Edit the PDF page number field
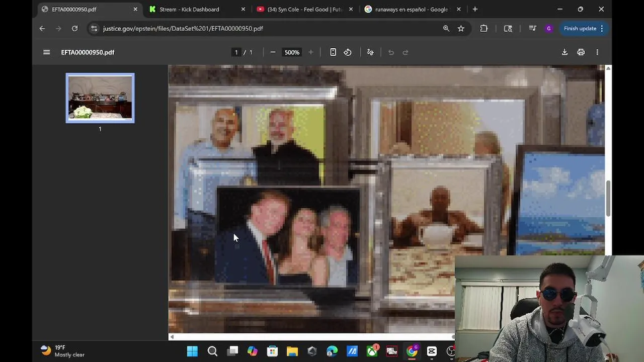644x362 pixels. pos(236,52)
